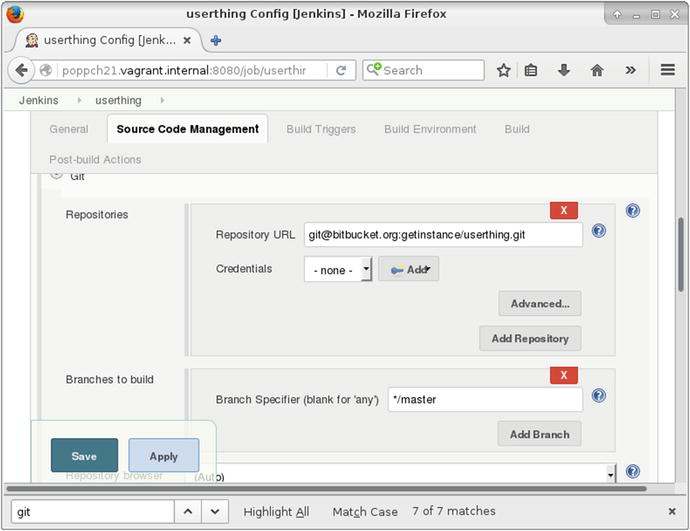Image resolution: width=690 pixels, height=531 pixels.
Task: Open help for Repository browser
Action: point(632,472)
